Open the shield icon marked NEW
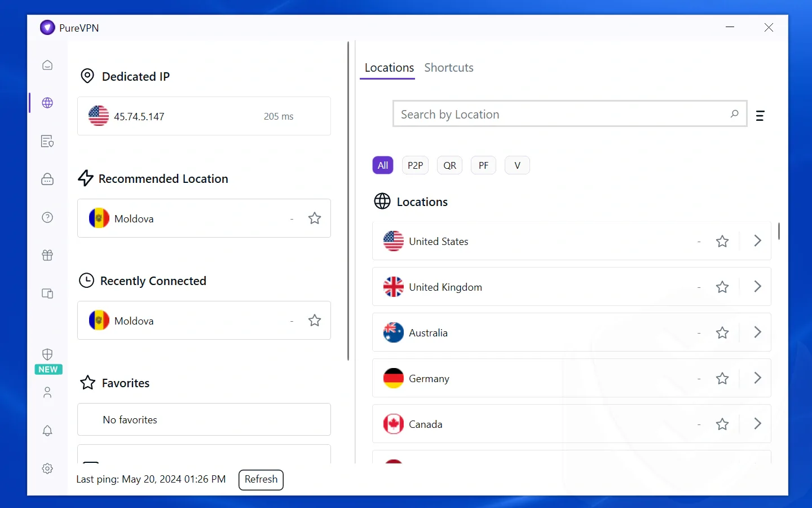Screen dimensions: 812x508 pyautogui.click(x=47, y=354)
